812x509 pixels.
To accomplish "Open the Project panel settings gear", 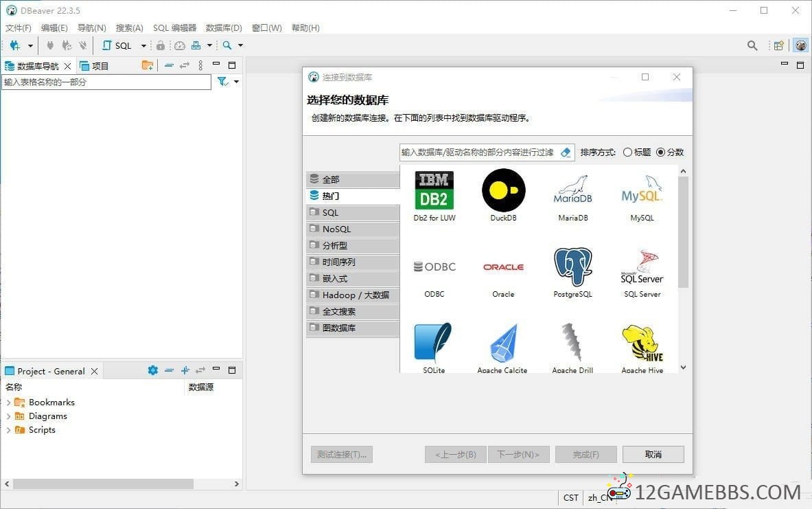I will (x=153, y=370).
